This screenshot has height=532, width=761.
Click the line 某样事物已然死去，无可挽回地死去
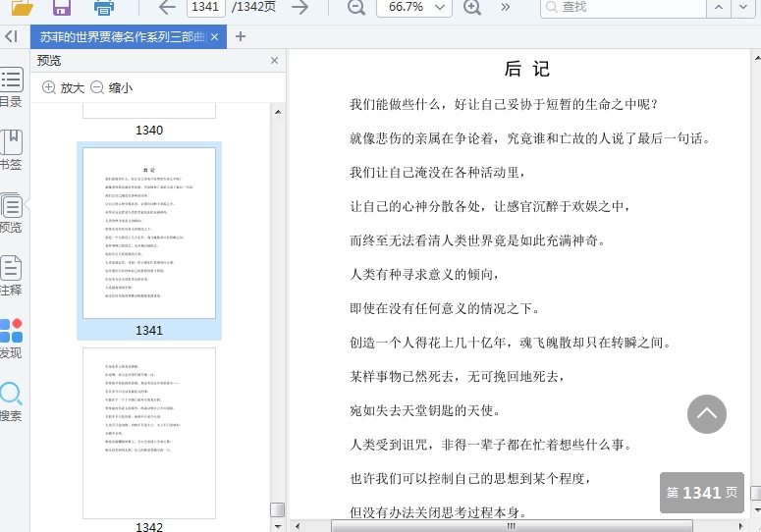(457, 377)
